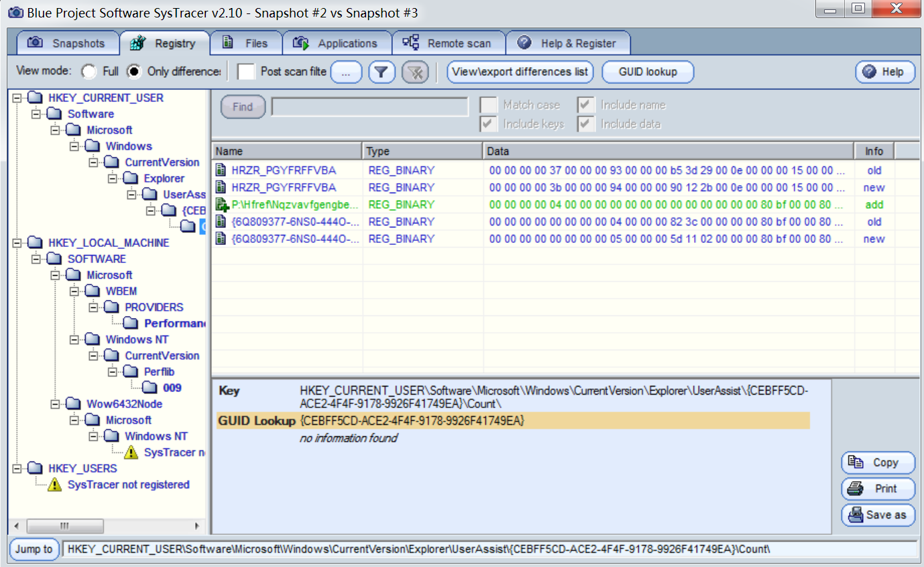Collapse the HKEY_LOCAL_MACHINE tree node
This screenshot has height=567, width=924.
(x=17, y=243)
